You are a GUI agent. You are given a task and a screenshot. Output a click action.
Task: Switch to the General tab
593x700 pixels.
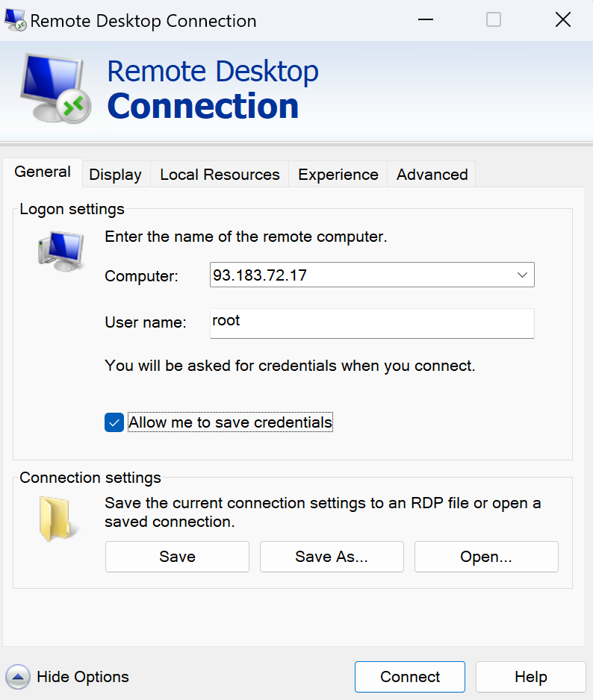point(43,172)
